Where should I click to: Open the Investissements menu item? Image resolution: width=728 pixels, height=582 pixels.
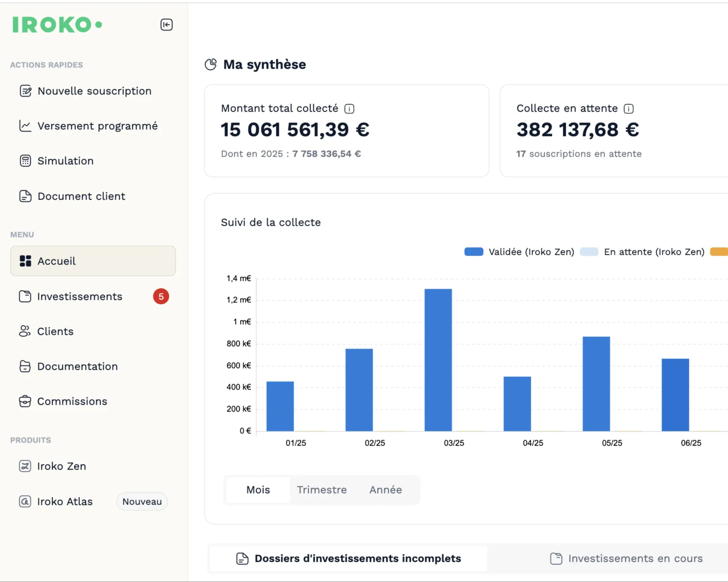point(93,296)
